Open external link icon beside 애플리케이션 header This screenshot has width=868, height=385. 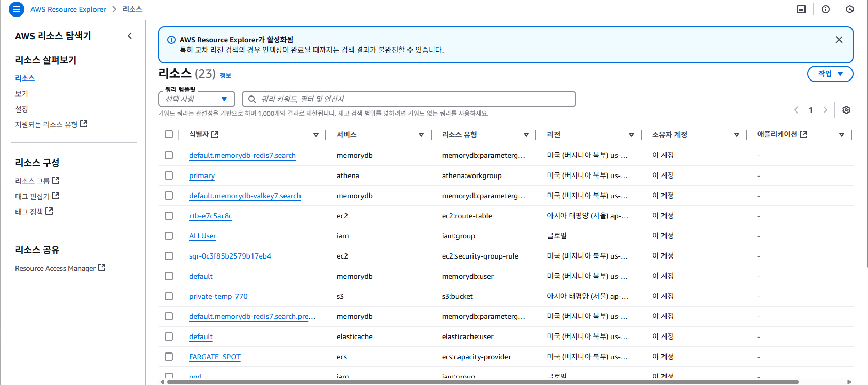[803, 134]
